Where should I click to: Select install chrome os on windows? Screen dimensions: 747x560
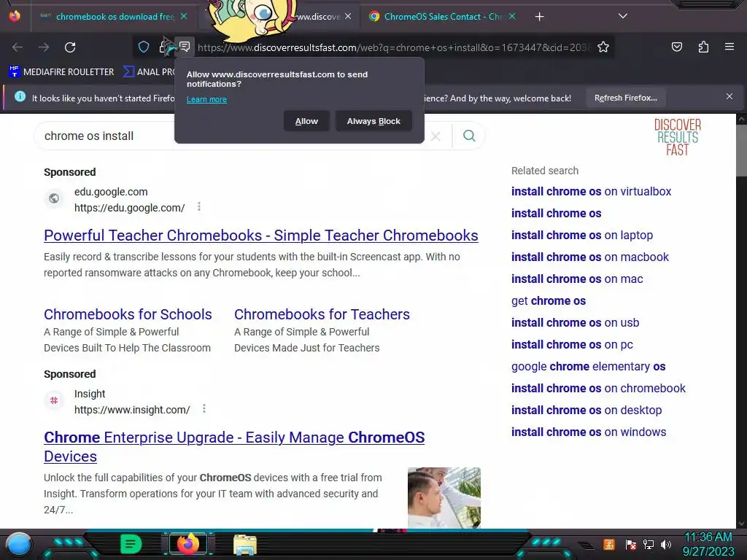(589, 432)
